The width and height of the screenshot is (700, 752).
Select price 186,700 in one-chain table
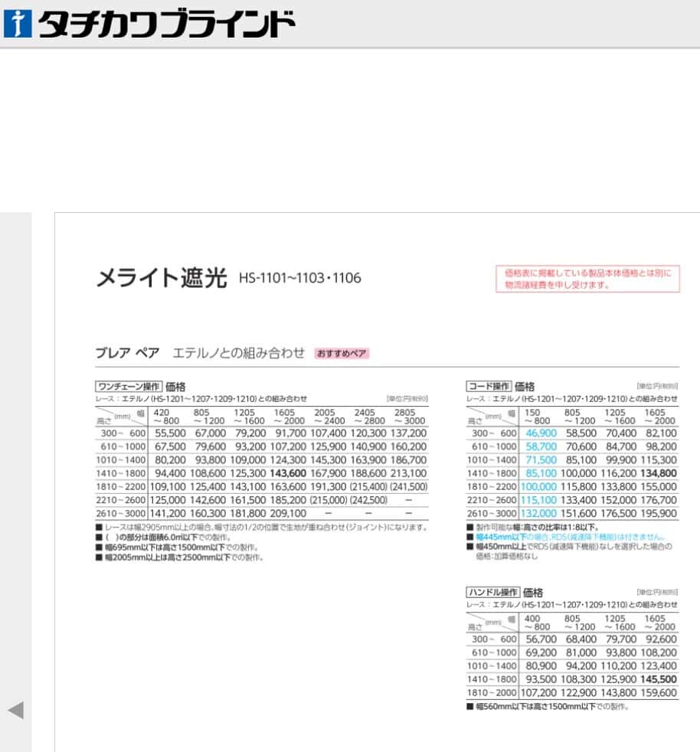point(408,460)
